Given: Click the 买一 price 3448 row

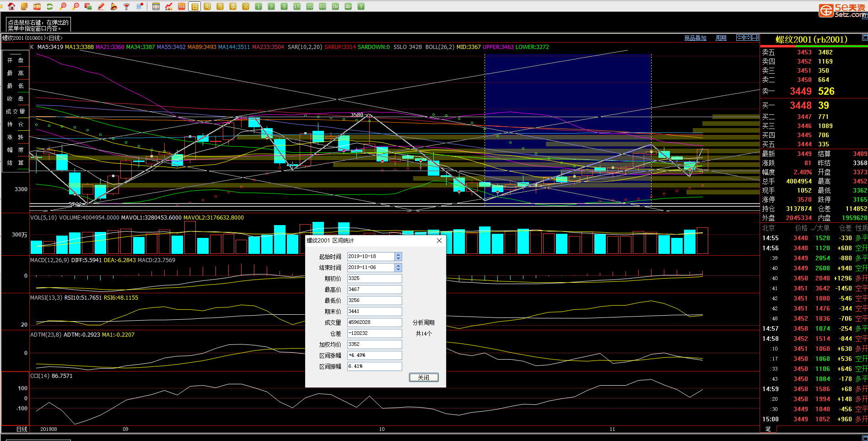Looking at the screenshot, I should [x=814, y=105].
